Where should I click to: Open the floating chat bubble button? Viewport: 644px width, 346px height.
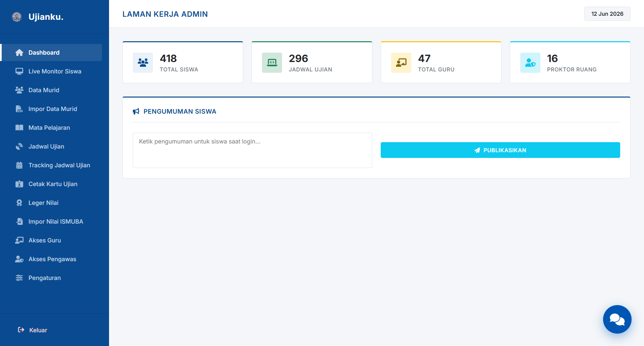click(x=617, y=319)
